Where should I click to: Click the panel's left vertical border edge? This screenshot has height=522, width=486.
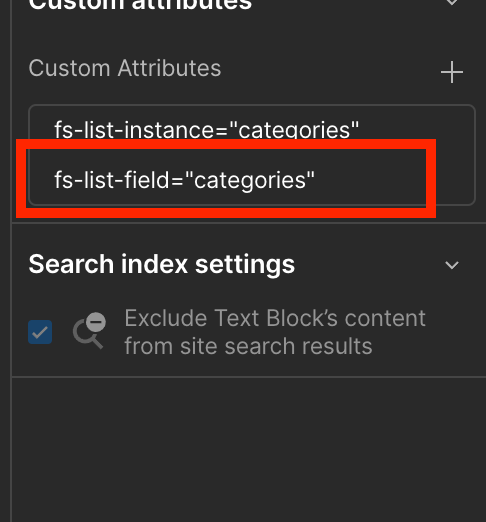tap(11, 261)
